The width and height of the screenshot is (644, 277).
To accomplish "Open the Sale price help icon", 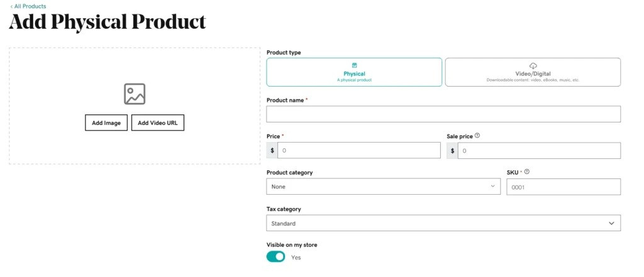I will pos(477,136).
